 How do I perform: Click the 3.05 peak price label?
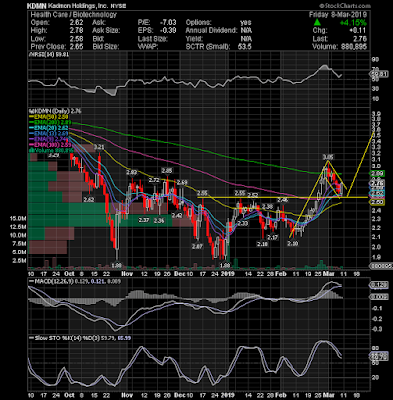click(328, 157)
